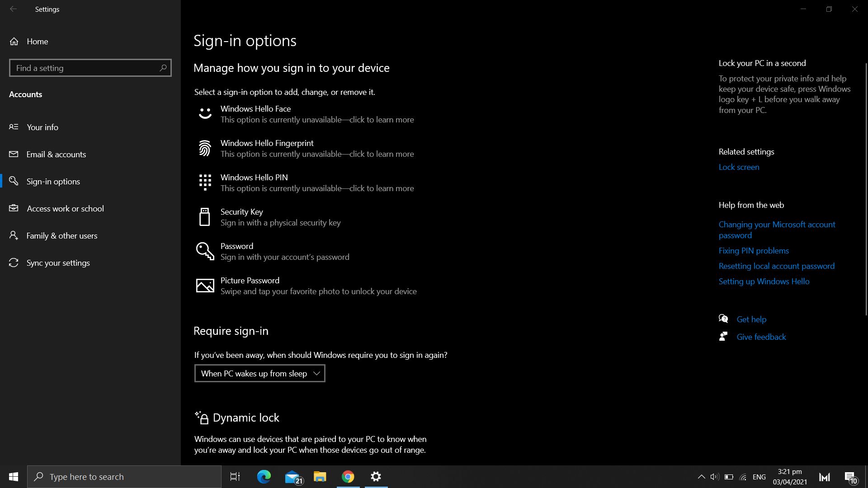Open the Require sign-in dropdown
This screenshot has width=868, height=488.
259,373
